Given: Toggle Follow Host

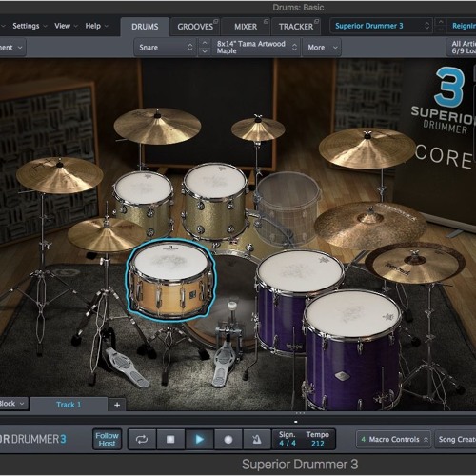Looking at the screenshot, I should [108, 440].
